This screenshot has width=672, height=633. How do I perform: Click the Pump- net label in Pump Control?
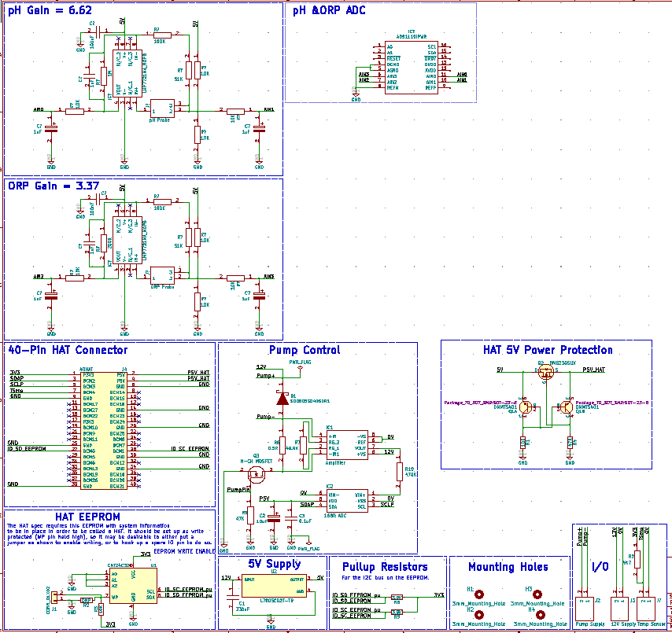[266, 416]
